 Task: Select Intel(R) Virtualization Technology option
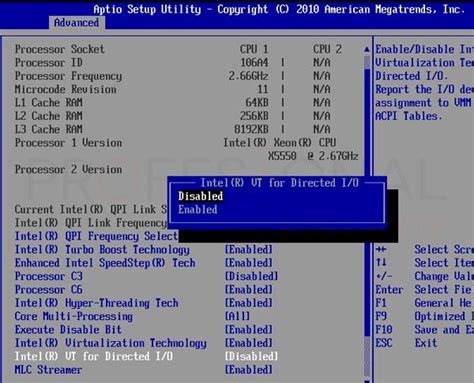tap(111, 343)
